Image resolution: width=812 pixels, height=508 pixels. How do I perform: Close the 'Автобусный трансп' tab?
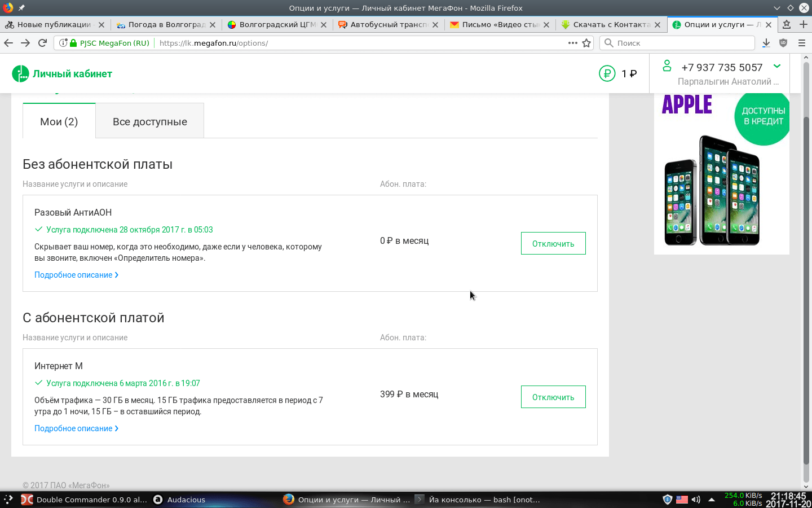435,25
